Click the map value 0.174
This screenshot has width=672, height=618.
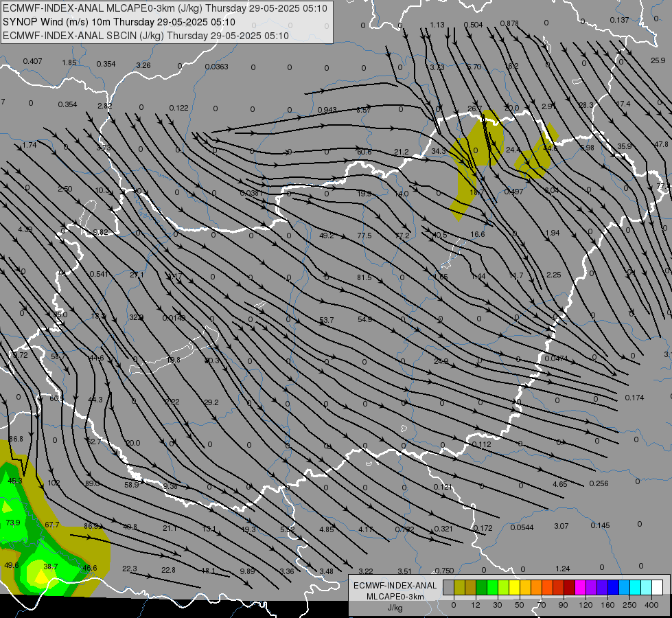click(635, 398)
